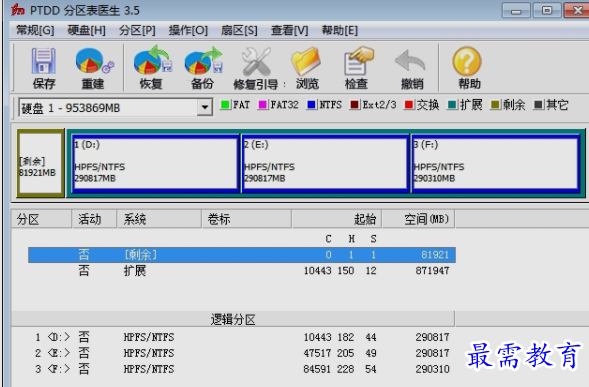This screenshot has height=387, width=589.
Task: Click the blue NTFS legend swatch
Action: [311, 105]
